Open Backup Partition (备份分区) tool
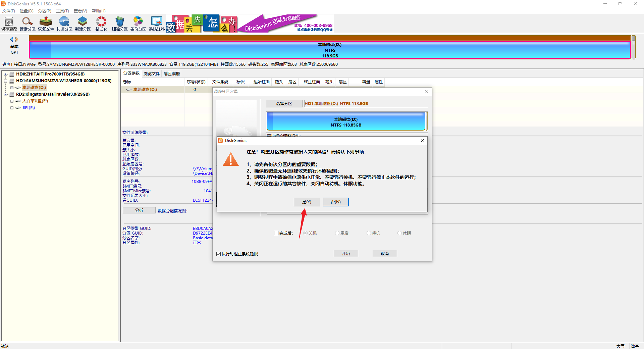This screenshot has width=644, height=349. (138, 24)
